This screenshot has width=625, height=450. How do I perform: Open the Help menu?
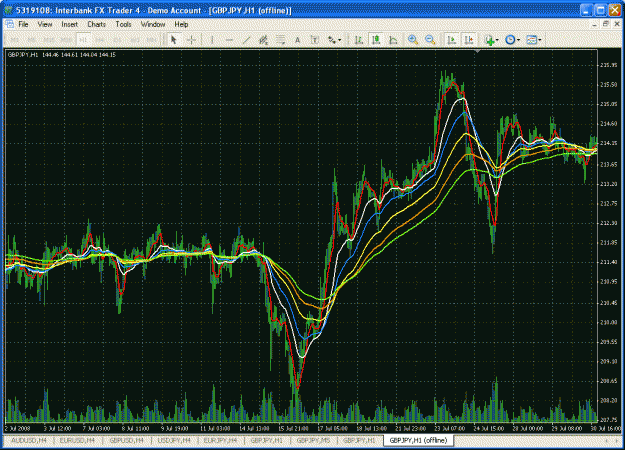coord(181,24)
